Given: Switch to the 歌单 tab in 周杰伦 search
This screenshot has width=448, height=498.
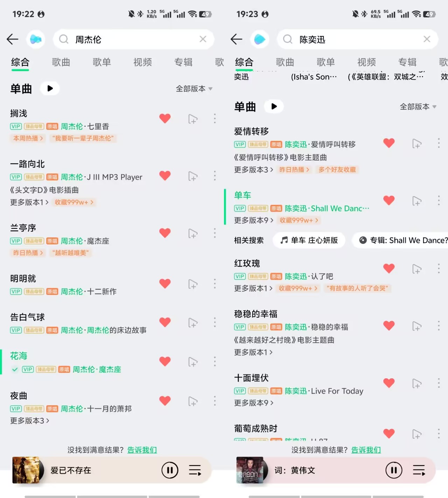Looking at the screenshot, I should point(102,62).
